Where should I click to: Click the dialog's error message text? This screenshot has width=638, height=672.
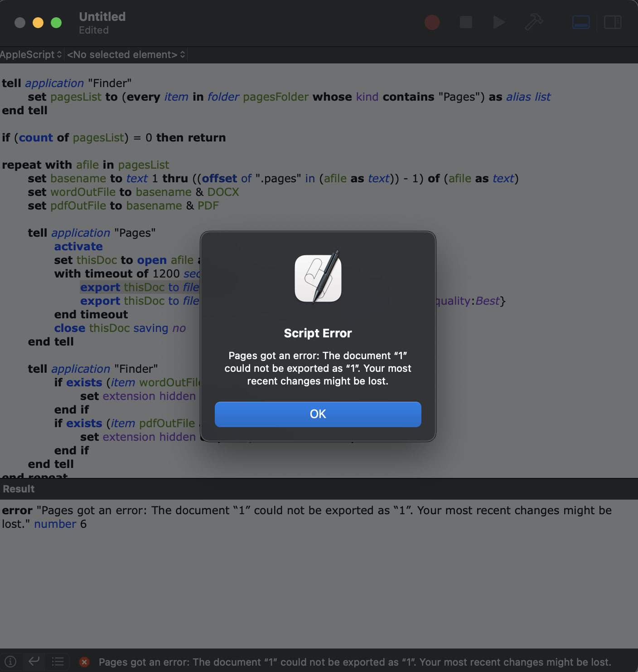(318, 368)
